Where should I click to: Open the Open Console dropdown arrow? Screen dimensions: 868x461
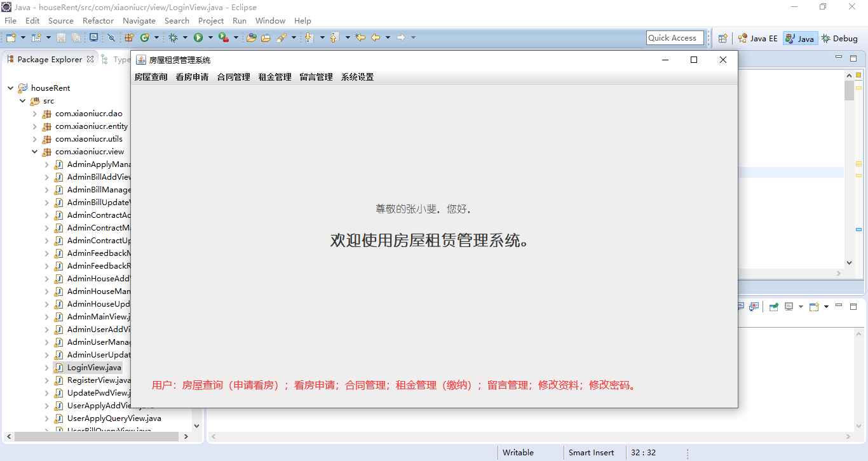pos(826,306)
